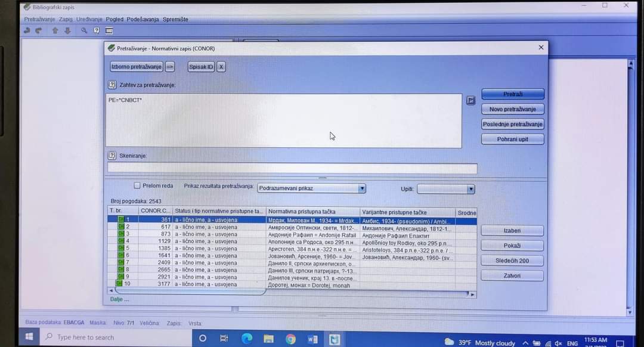644x347 pixels.
Task: Click the X button next to Spisak ID
Action: pos(221,67)
